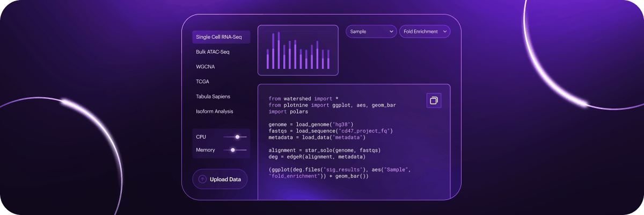Expand the Fold Enrichment dropdown

coord(425,32)
